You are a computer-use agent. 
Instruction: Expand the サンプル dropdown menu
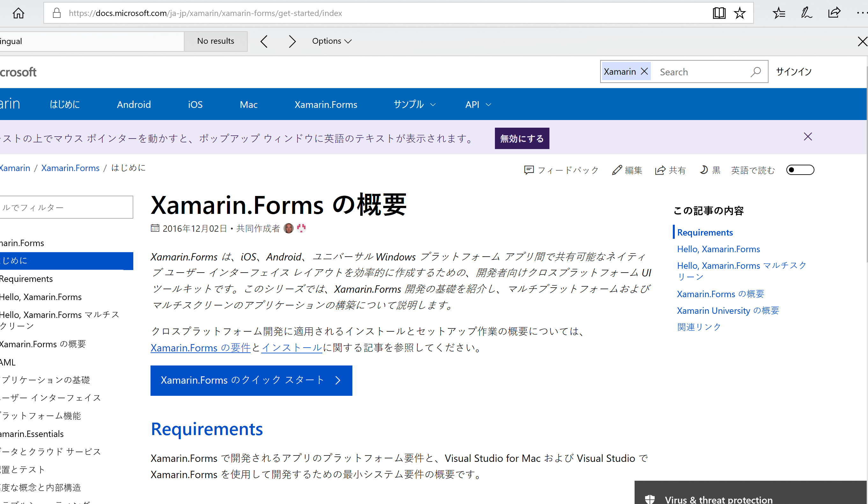pos(415,104)
